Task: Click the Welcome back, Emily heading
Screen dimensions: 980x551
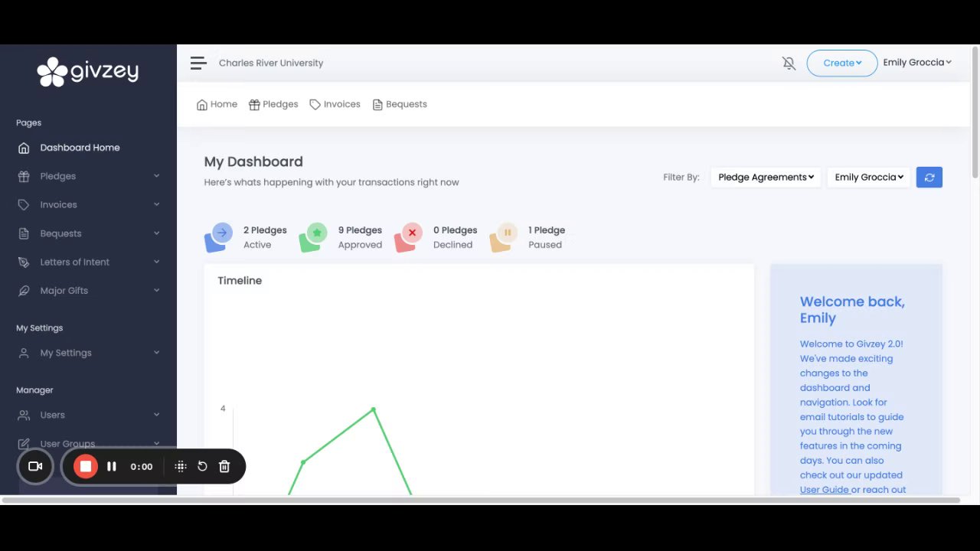Action: click(852, 310)
